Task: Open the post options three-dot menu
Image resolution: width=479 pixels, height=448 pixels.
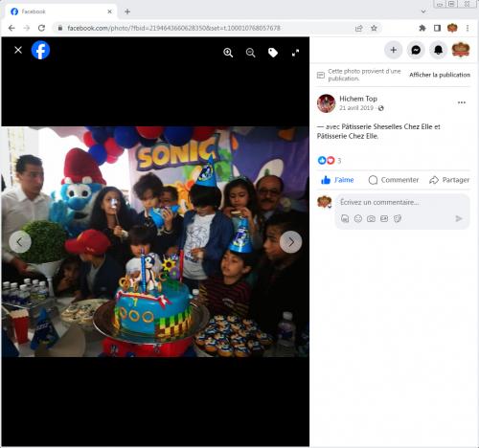Action: coord(462,102)
